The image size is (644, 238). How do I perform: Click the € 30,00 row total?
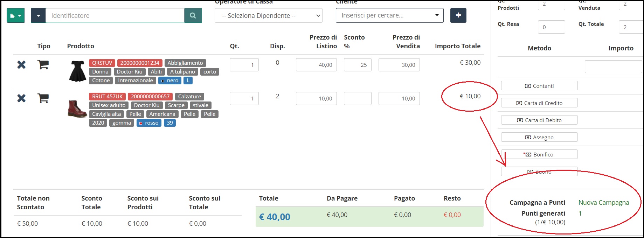click(470, 63)
